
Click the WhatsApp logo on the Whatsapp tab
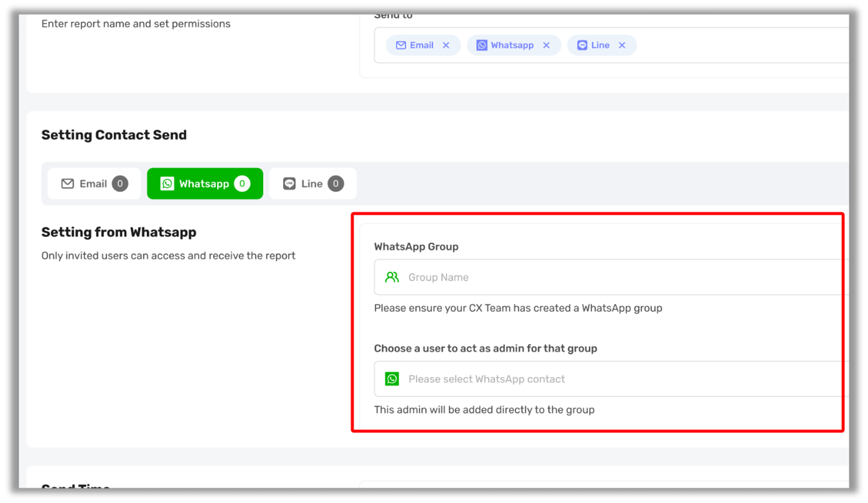167,184
